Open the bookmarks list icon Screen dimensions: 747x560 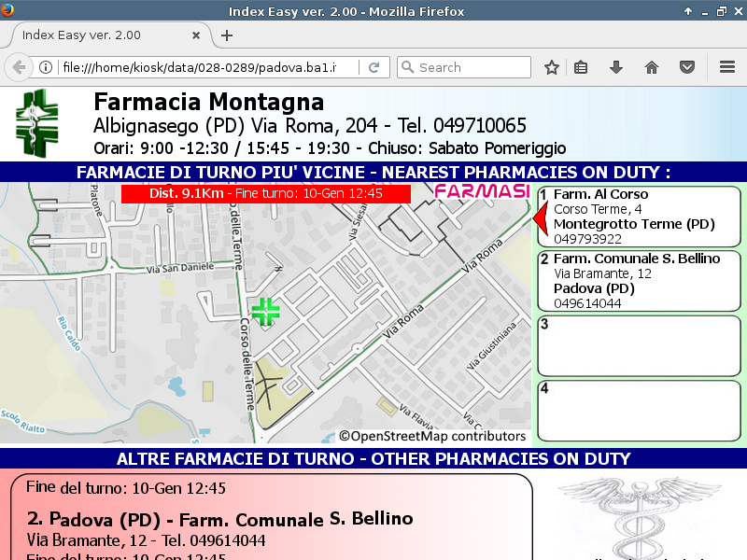click(x=581, y=67)
